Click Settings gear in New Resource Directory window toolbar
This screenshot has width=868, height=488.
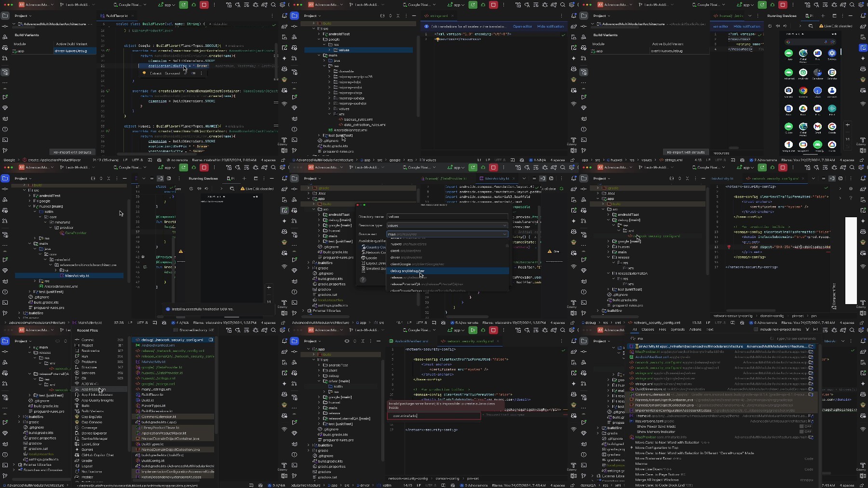click(571, 167)
